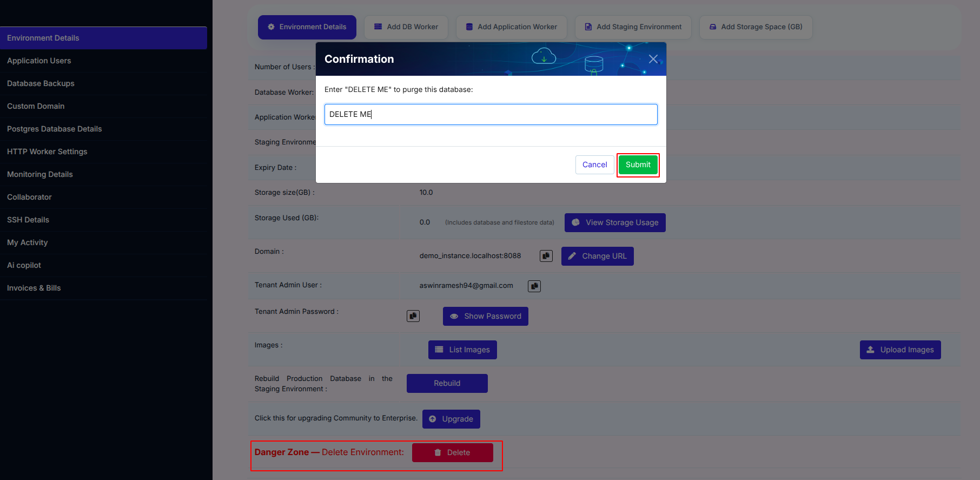The width and height of the screenshot is (980, 480).
Task: Rebuild the production database in staging
Action: coord(447,383)
